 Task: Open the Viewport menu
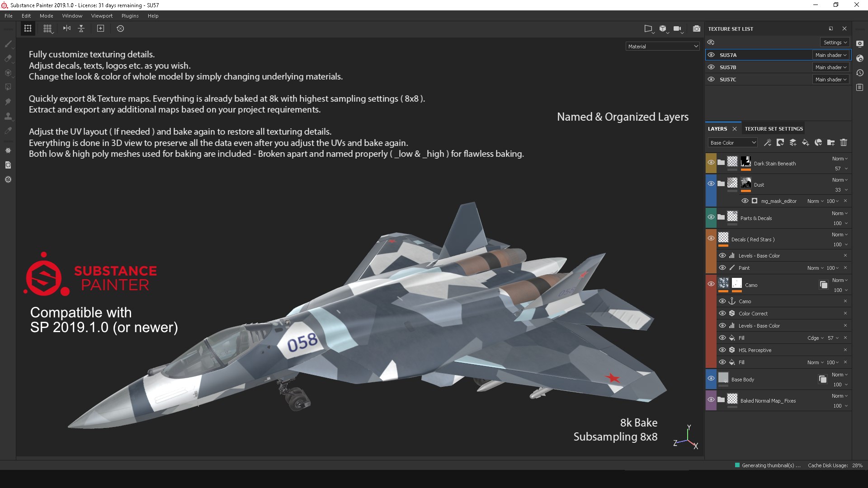pyautogui.click(x=102, y=16)
